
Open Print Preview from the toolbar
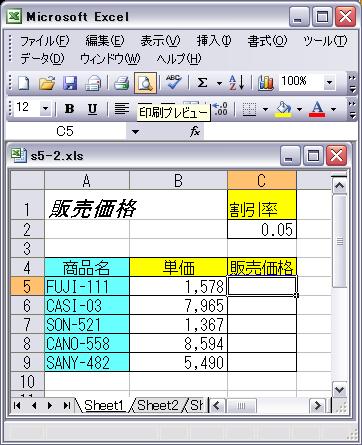point(145,83)
